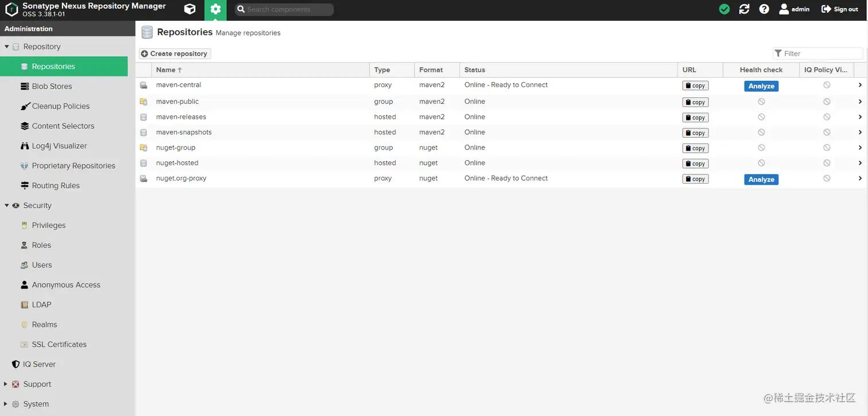868x416 pixels.
Task: Select Cleanup Policies menu item
Action: click(x=60, y=106)
